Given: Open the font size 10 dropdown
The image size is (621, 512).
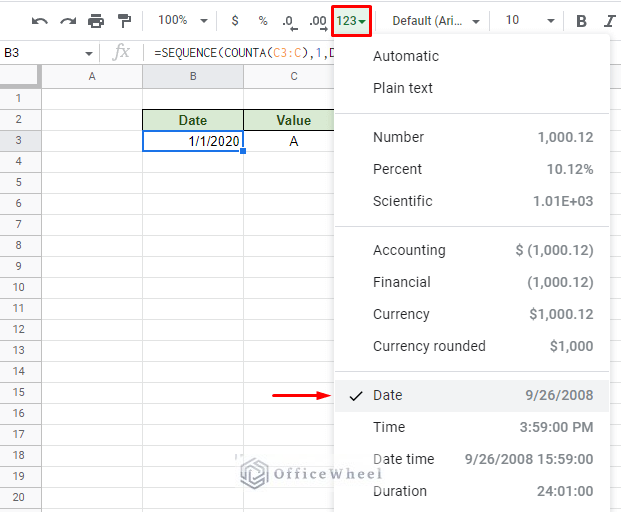Looking at the screenshot, I should point(530,21).
